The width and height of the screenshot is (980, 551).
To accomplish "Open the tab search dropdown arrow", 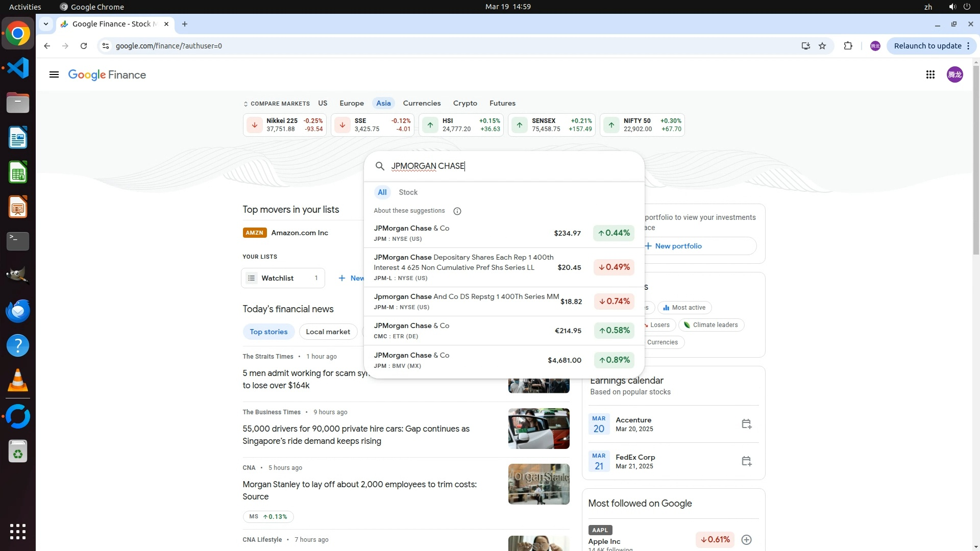I will [46, 24].
